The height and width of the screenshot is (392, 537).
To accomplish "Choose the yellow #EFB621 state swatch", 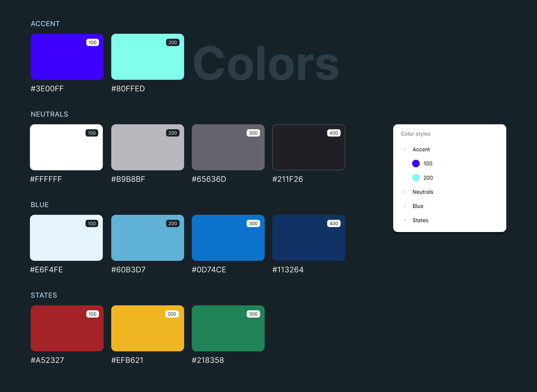I will coord(148,328).
